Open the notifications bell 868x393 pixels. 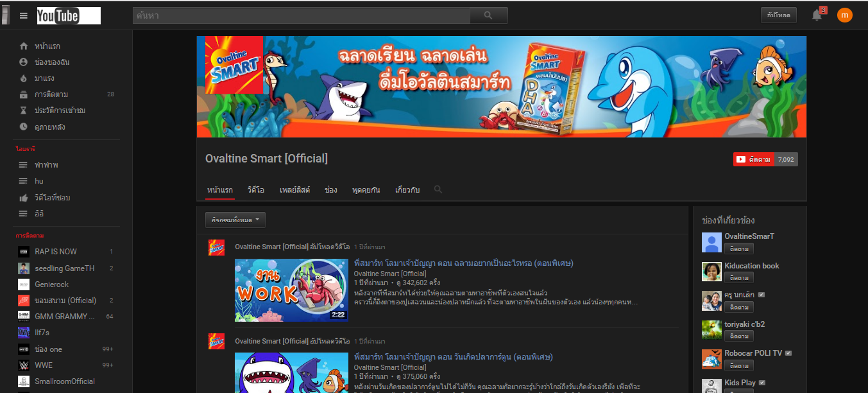[x=817, y=15]
